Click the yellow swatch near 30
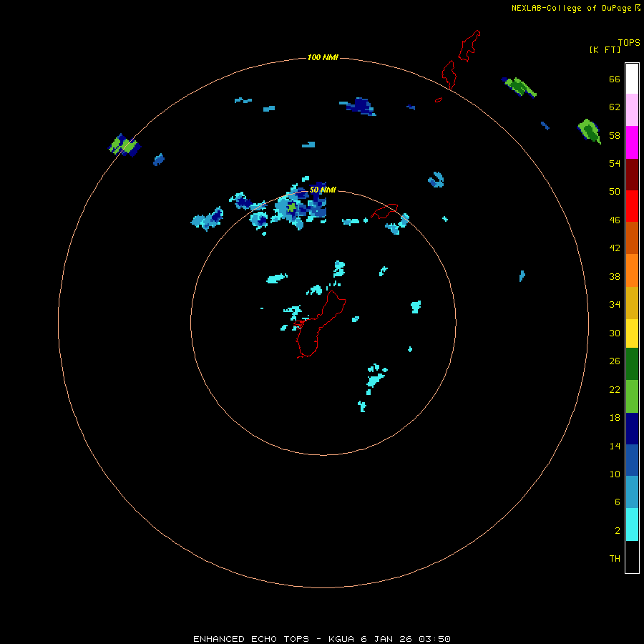 pos(632,333)
